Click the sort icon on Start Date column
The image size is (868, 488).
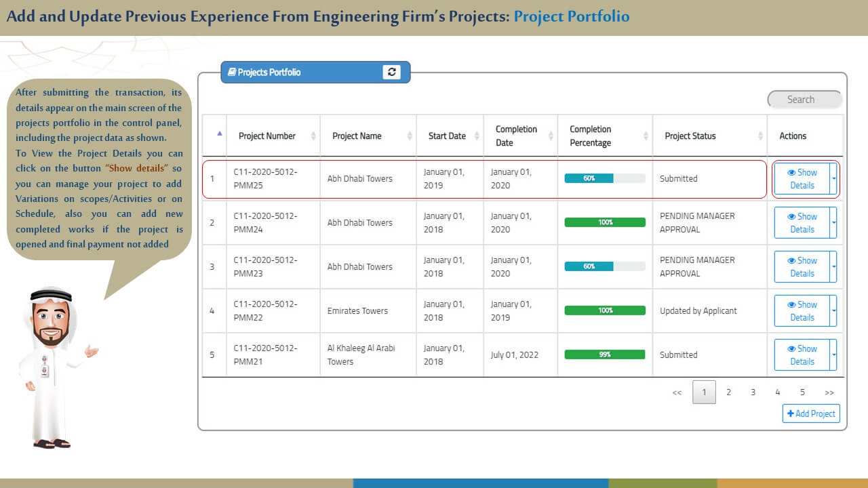[477, 136]
